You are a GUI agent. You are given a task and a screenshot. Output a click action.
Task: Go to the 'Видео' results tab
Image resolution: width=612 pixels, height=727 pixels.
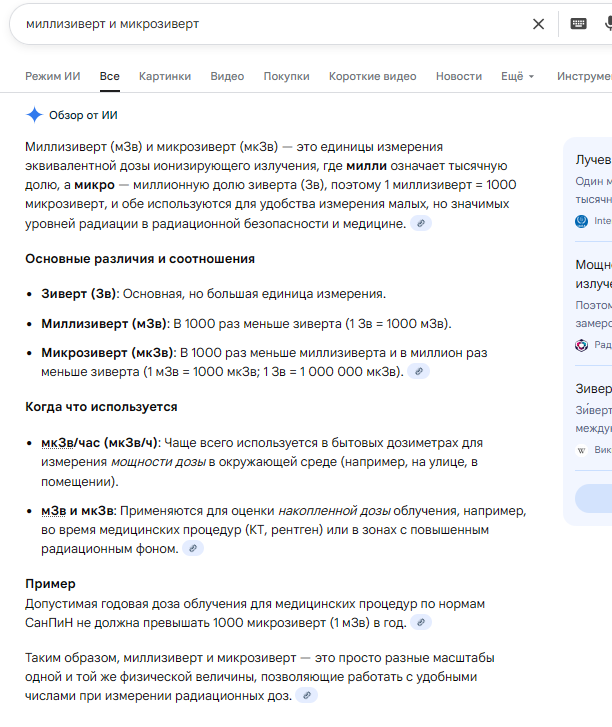pos(227,76)
